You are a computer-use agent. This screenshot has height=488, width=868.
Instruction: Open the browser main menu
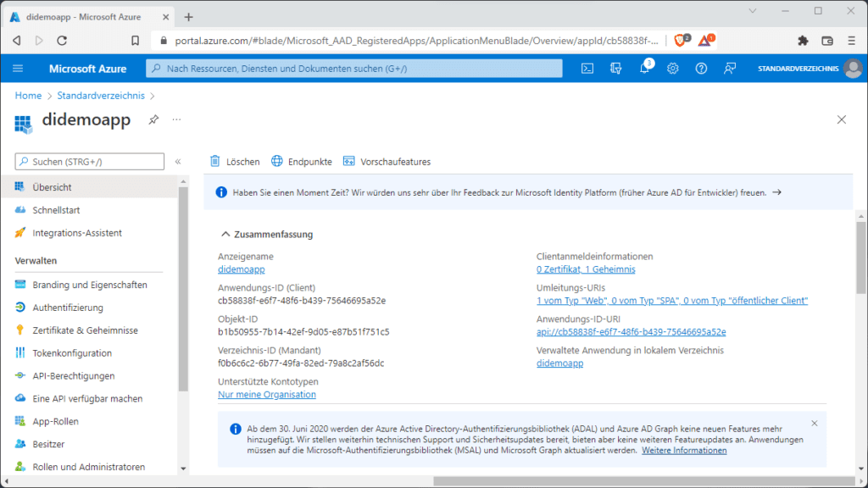[x=851, y=41]
